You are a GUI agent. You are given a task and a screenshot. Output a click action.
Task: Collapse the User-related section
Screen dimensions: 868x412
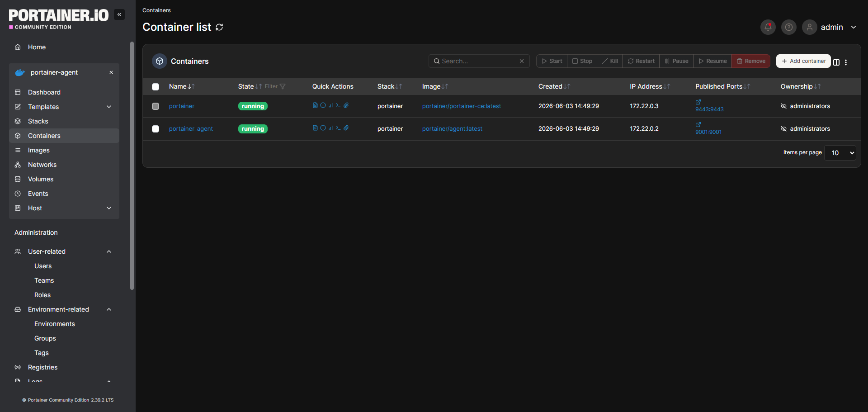109,251
